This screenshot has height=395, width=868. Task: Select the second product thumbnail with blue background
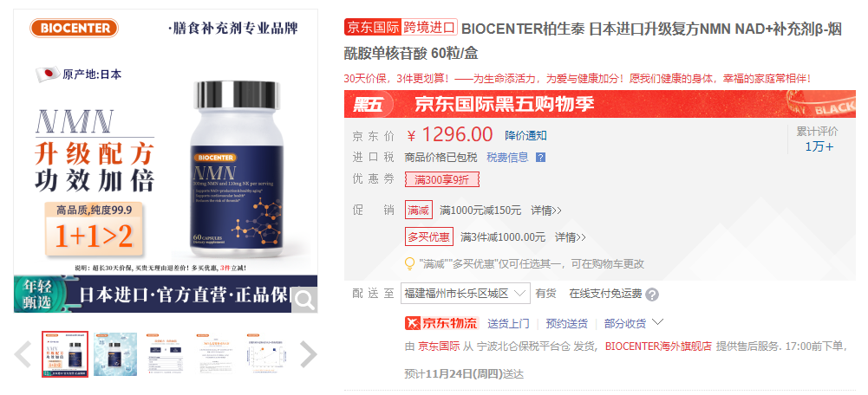click(115, 354)
